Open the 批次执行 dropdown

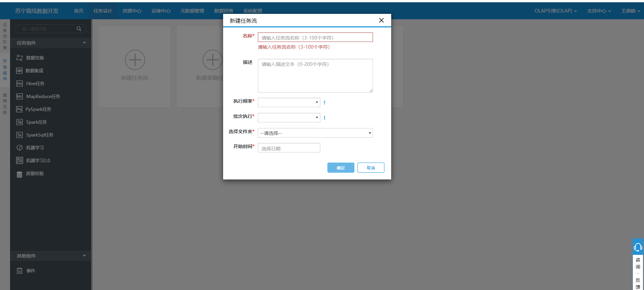[289, 118]
